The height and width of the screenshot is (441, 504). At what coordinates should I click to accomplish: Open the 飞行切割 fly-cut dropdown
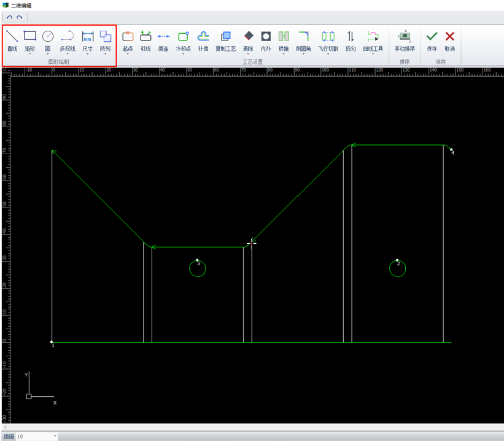pyautogui.click(x=328, y=54)
